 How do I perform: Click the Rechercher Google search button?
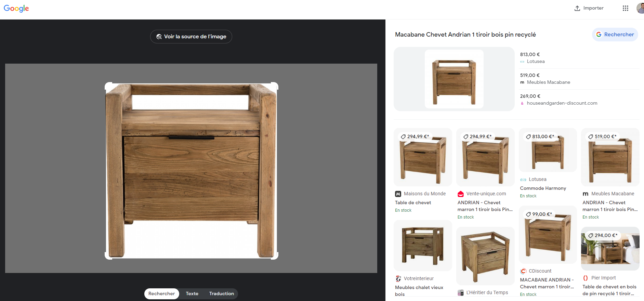pyautogui.click(x=615, y=35)
